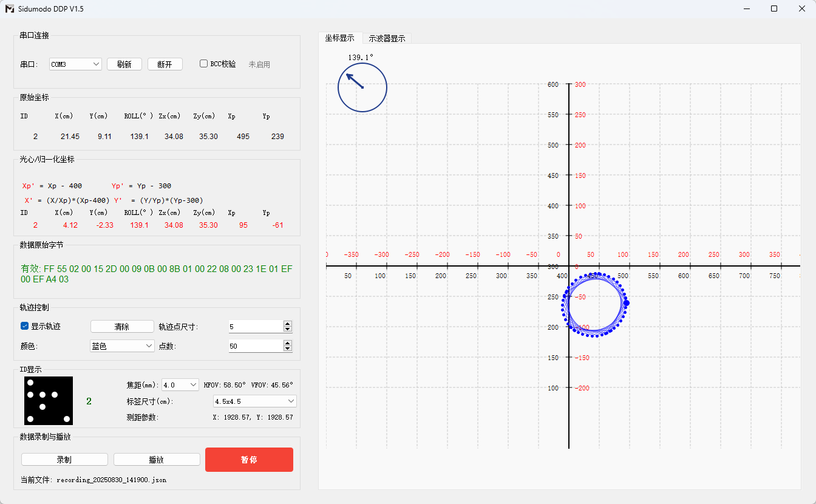Select the 坐标显示 tab
816x504 pixels.
click(x=340, y=38)
